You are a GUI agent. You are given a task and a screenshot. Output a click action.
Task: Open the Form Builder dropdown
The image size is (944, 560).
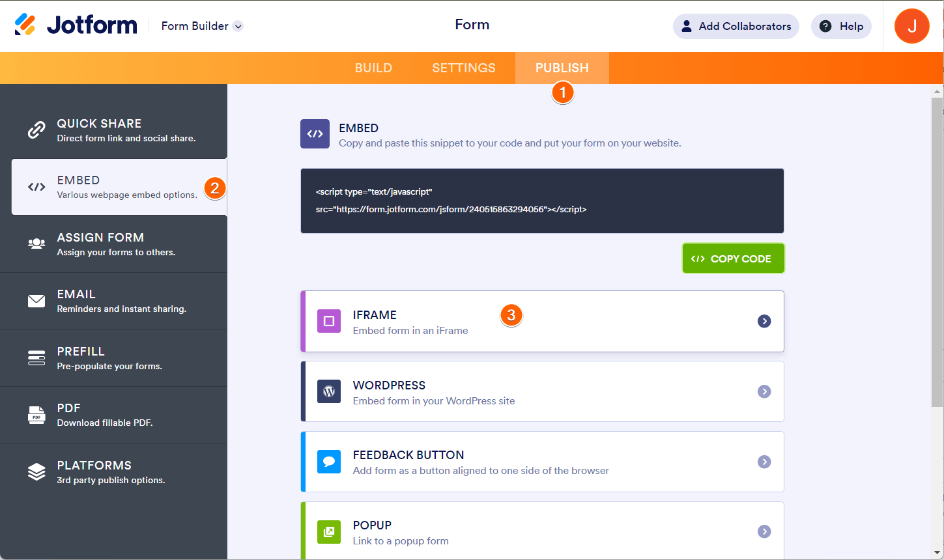coord(202,26)
